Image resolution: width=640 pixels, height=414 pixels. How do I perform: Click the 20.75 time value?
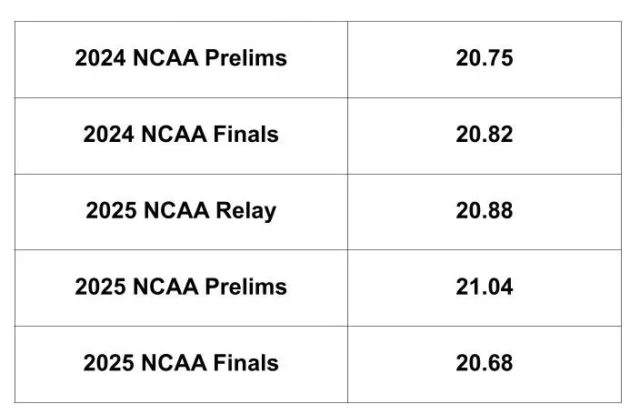484,58
